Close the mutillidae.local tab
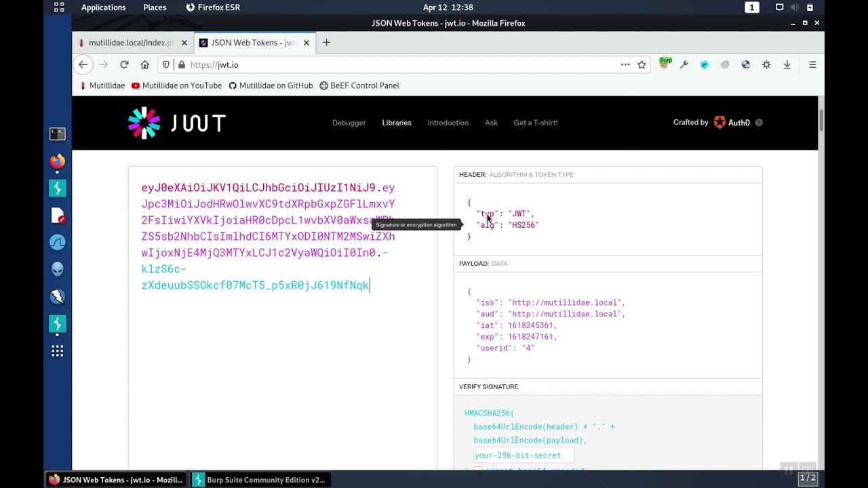 (x=184, y=43)
